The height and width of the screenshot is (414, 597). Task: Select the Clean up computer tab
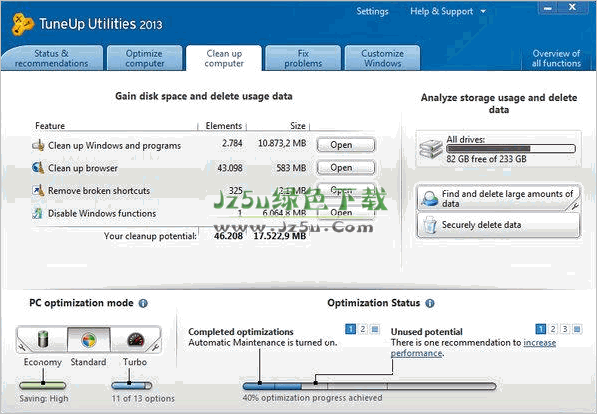pyautogui.click(x=224, y=58)
